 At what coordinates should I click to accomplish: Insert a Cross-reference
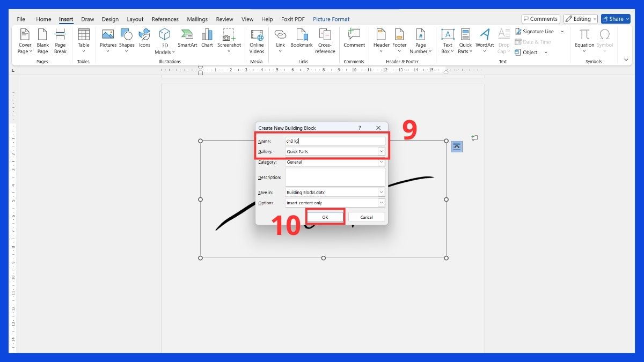(x=325, y=41)
